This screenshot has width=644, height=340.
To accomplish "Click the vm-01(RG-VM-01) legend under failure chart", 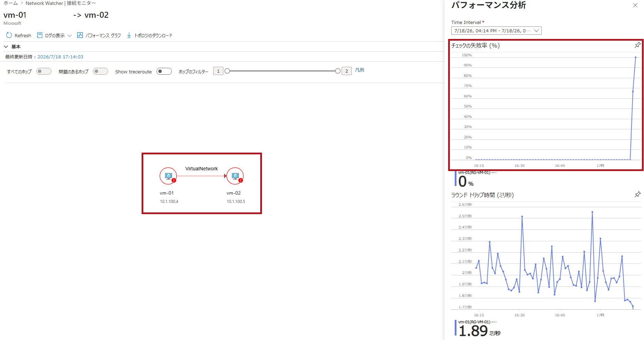I will click(477, 172).
